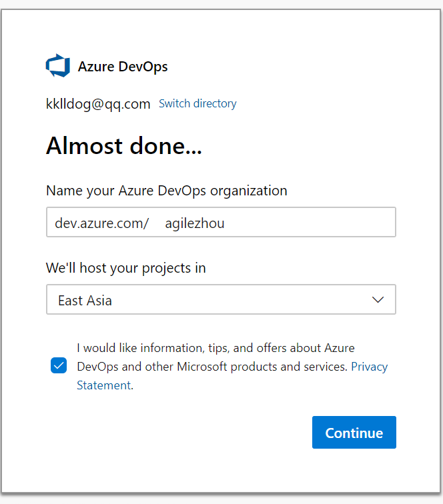Open the Switch directory link
This screenshot has width=443, height=504.
pyautogui.click(x=197, y=103)
